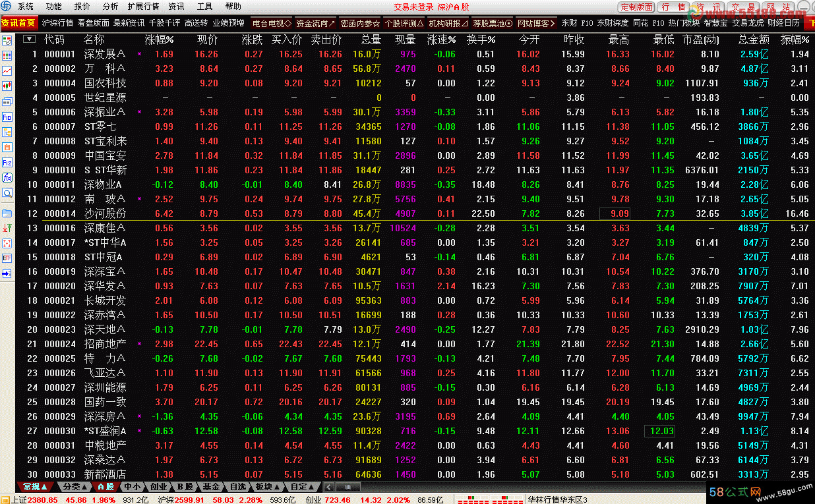Open the 扩展行情 menu
This screenshot has width=815, height=504.
point(143,7)
